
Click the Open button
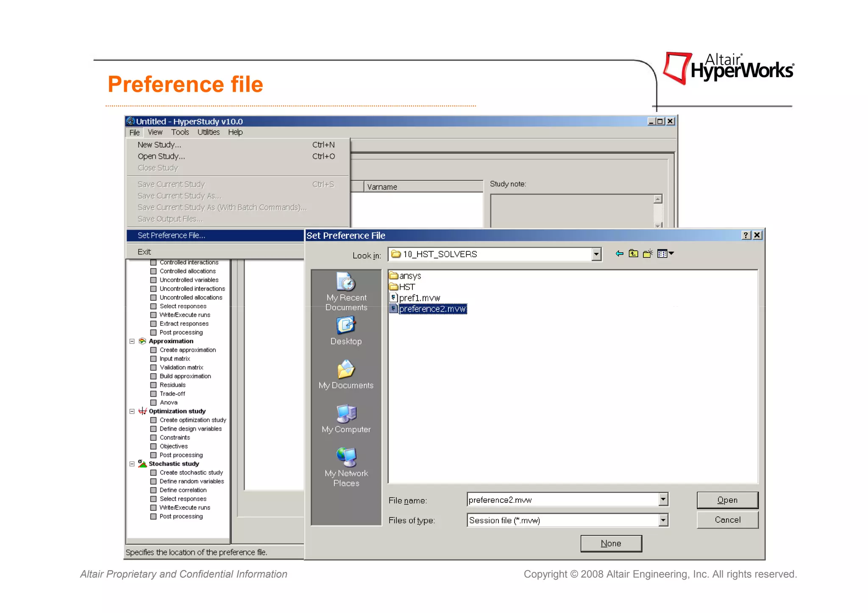click(727, 500)
